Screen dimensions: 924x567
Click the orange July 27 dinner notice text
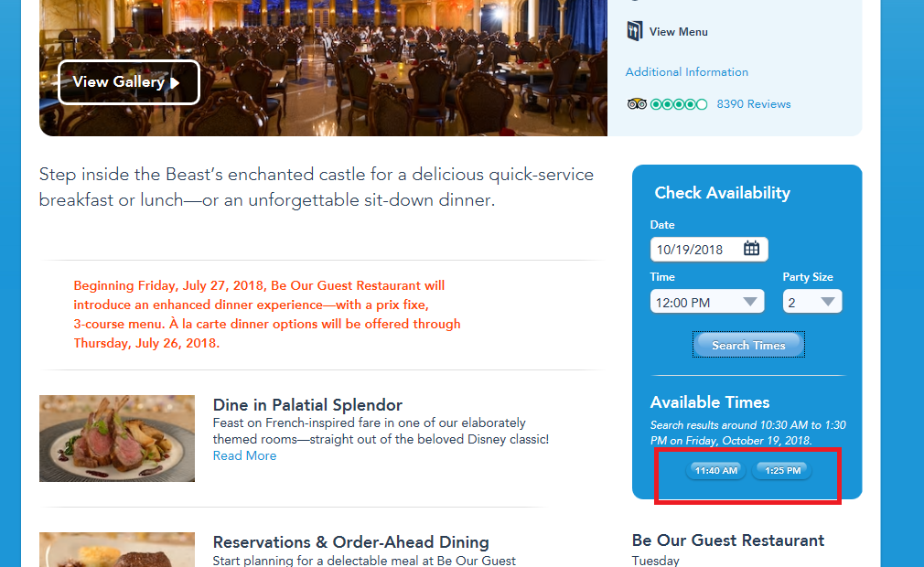tap(267, 315)
